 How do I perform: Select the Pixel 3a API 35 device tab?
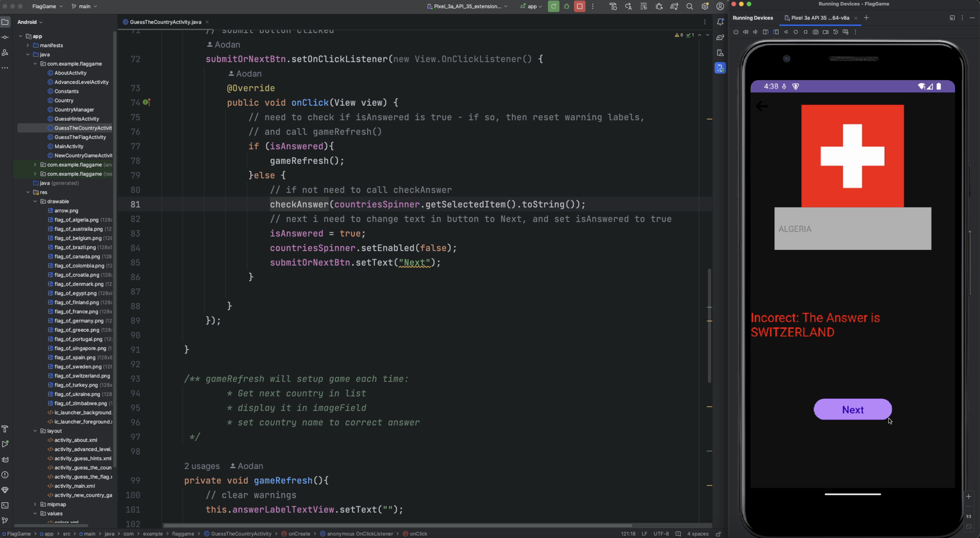(819, 18)
